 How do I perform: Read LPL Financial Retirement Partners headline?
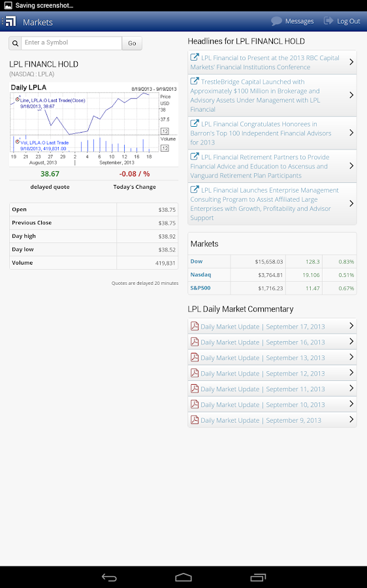click(259, 166)
